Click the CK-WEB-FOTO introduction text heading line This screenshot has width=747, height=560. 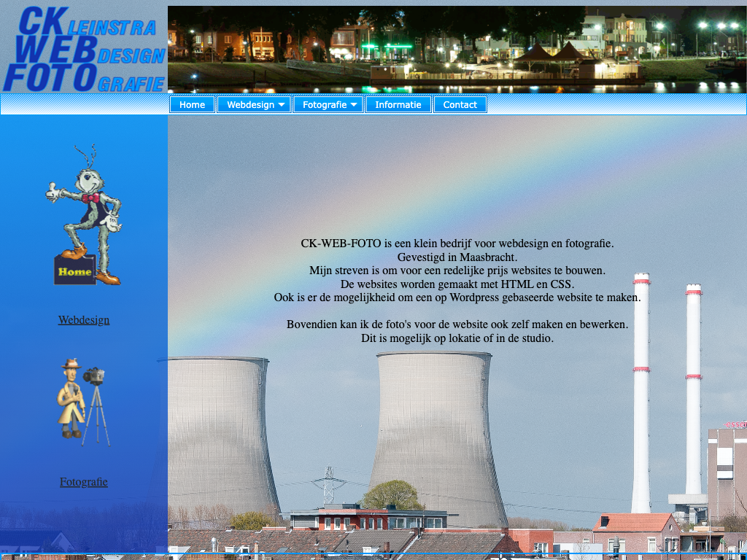457,244
